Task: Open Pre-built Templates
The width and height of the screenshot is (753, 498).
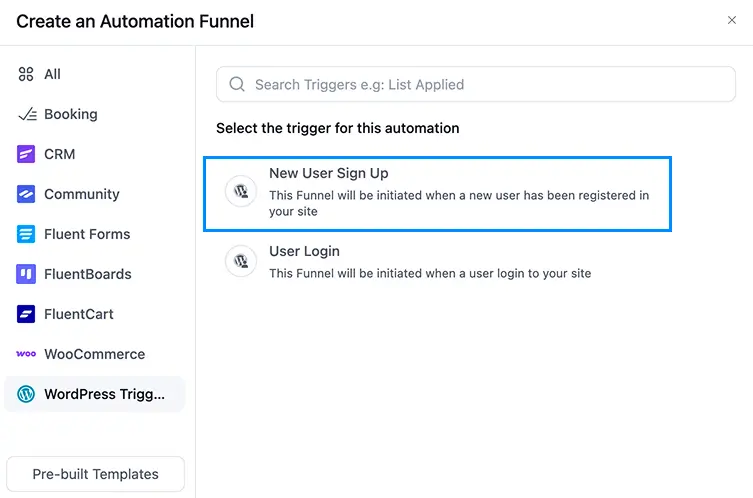Action: pyautogui.click(x=96, y=474)
